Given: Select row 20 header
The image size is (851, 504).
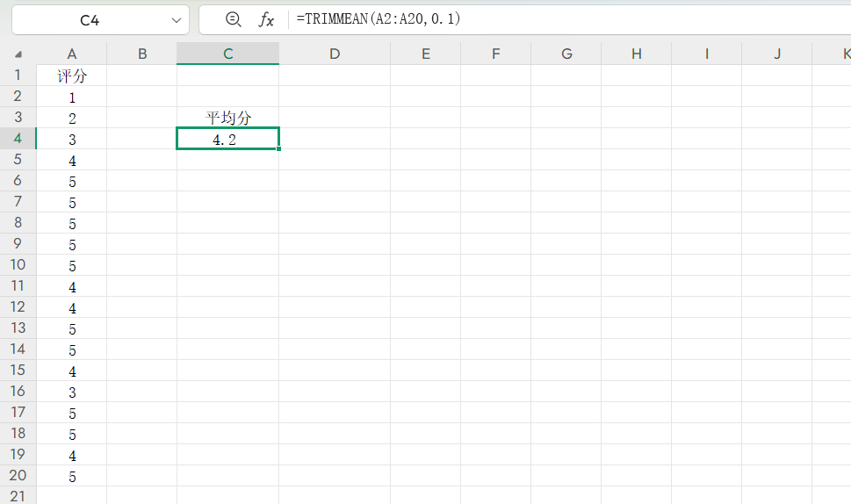Looking at the screenshot, I should coord(18,475).
